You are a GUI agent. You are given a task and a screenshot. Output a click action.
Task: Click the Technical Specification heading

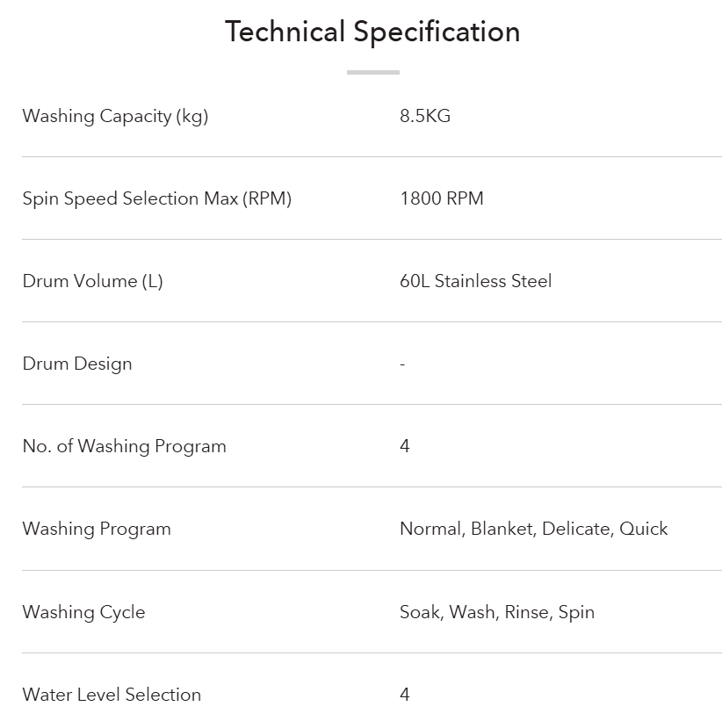[x=372, y=32]
